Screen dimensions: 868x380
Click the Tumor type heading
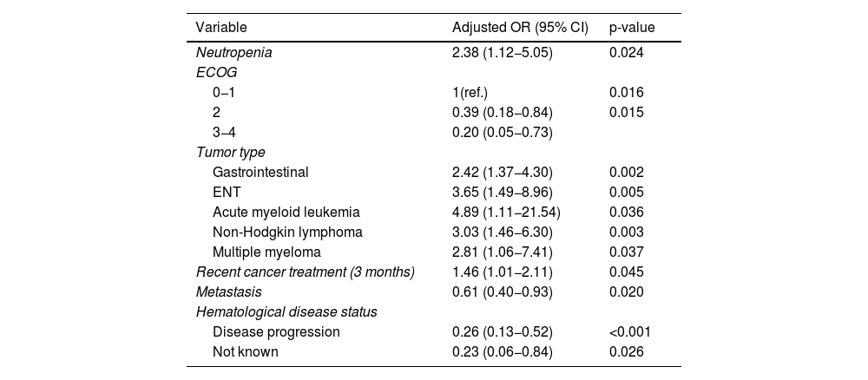pos(230,153)
